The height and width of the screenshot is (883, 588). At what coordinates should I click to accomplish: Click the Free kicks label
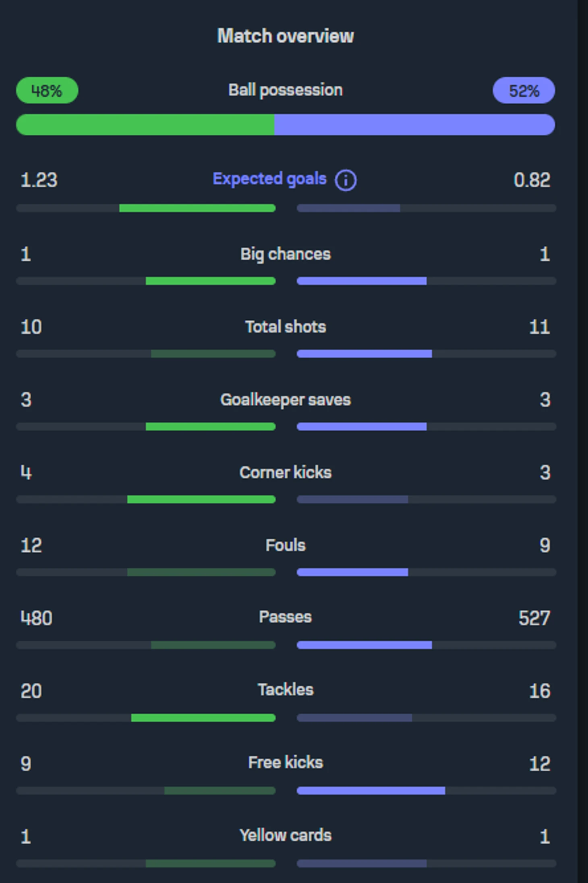286,763
